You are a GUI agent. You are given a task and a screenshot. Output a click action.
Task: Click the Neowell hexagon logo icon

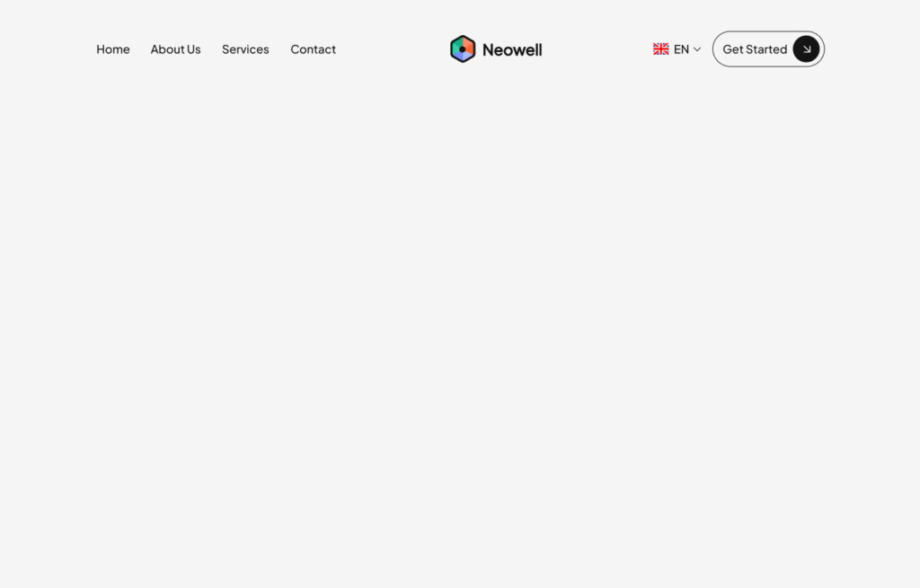(x=463, y=49)
